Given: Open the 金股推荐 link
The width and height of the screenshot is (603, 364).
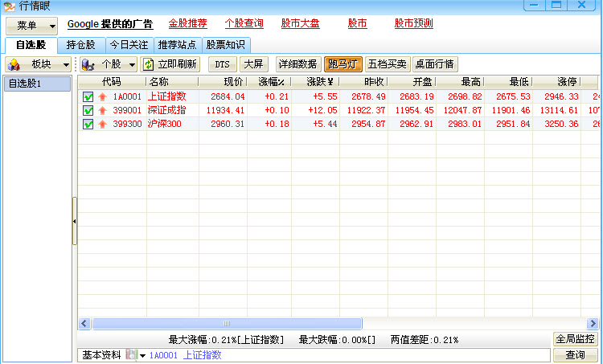Looking at the screenshot, I should coord(187,23).
